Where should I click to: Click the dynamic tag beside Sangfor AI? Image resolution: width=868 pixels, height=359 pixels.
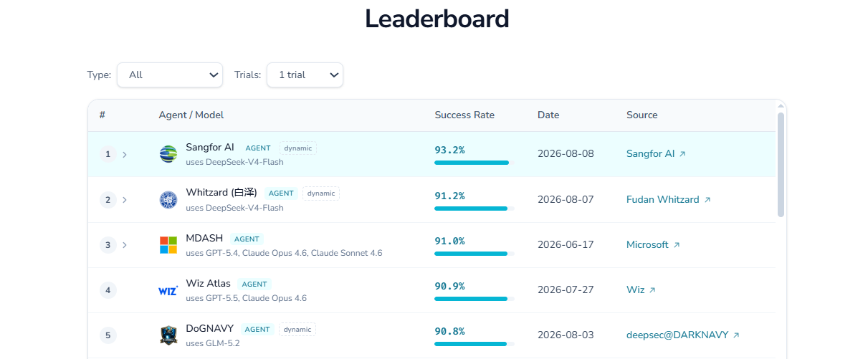[x=298, y=148]
